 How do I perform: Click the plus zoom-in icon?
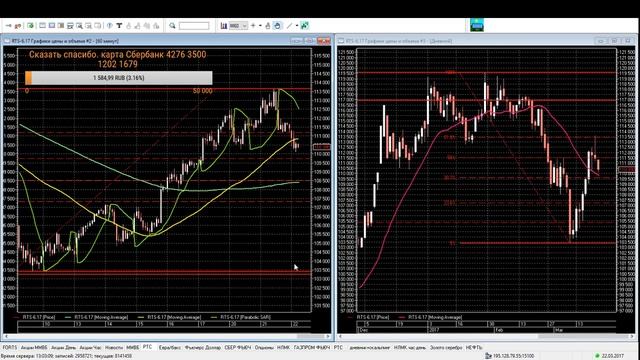253,26
